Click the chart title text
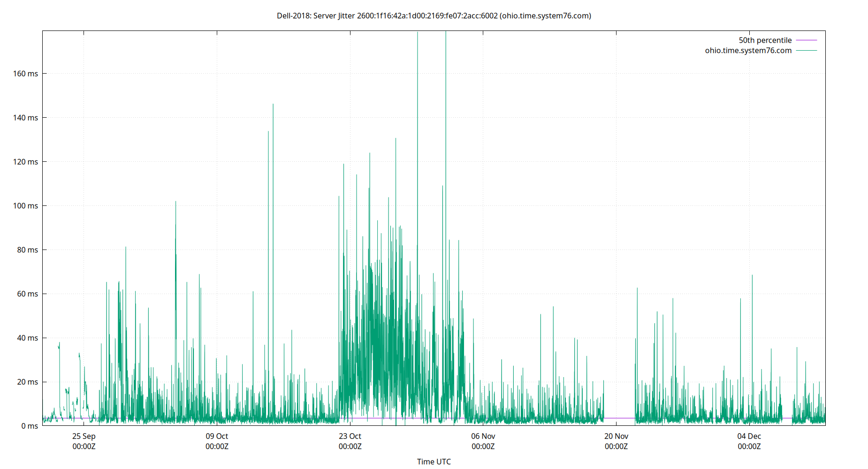The height and width of the screenshot is (469, 868). (434, 15)
